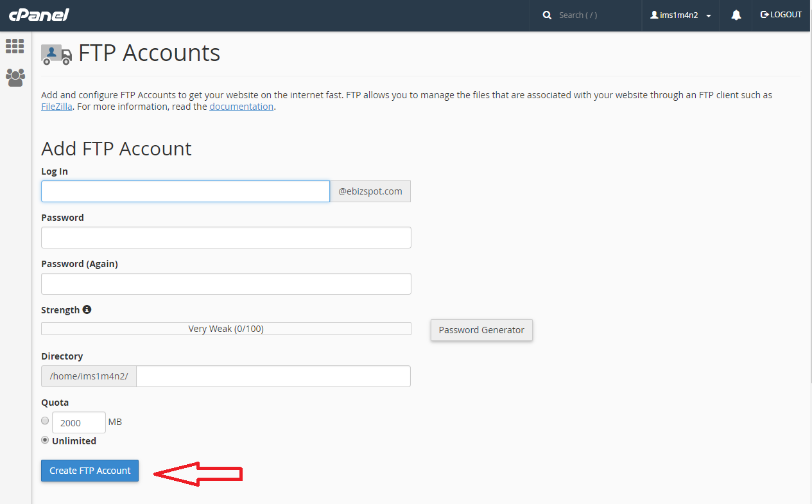
Task: Click the Strength info icon
Action: click(x=87, y=309)
